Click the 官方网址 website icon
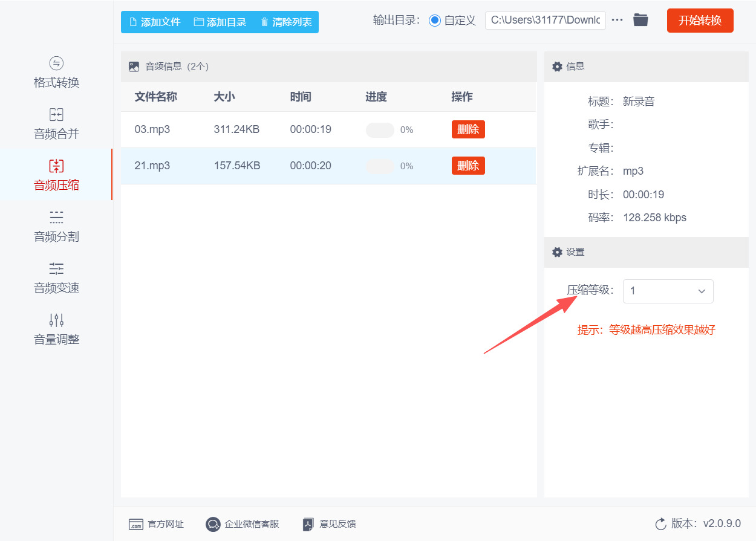Image resolution: width=756 pixels, height=541 pixels. coord(136,524)
